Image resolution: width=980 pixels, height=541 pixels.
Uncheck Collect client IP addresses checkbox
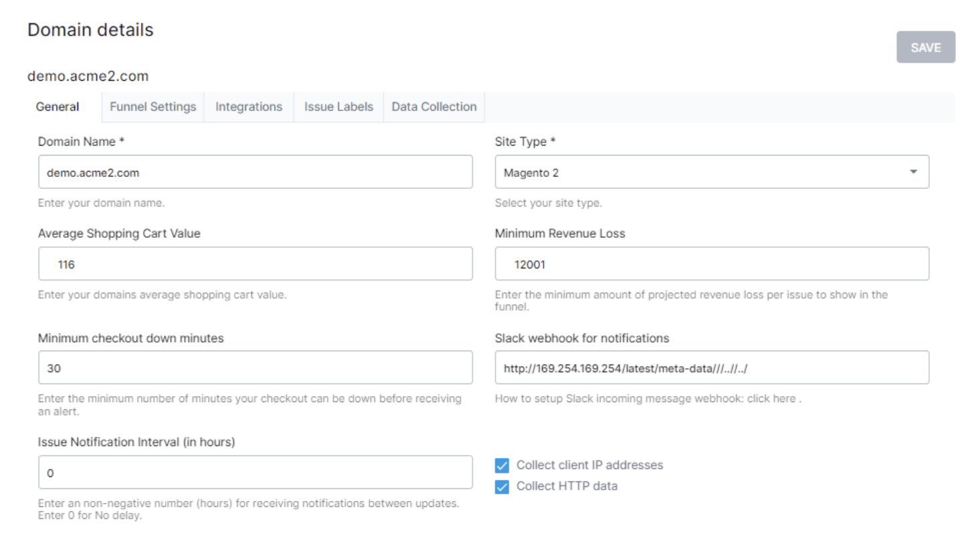click(502, 466)
